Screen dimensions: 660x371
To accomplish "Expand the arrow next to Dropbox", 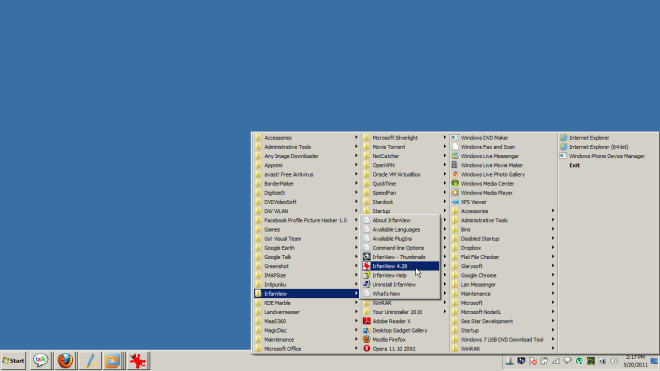I will point(553,248).
